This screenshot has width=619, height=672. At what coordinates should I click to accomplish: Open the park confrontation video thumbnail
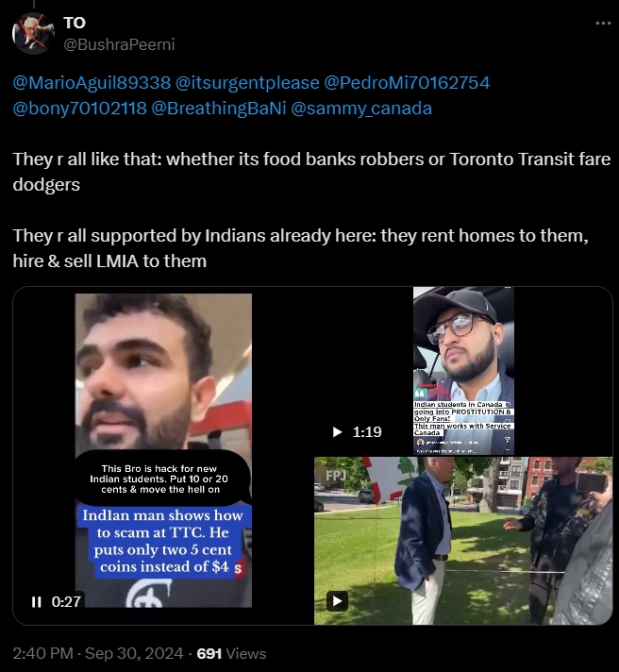pyautogui.click(x=463, y=541)
